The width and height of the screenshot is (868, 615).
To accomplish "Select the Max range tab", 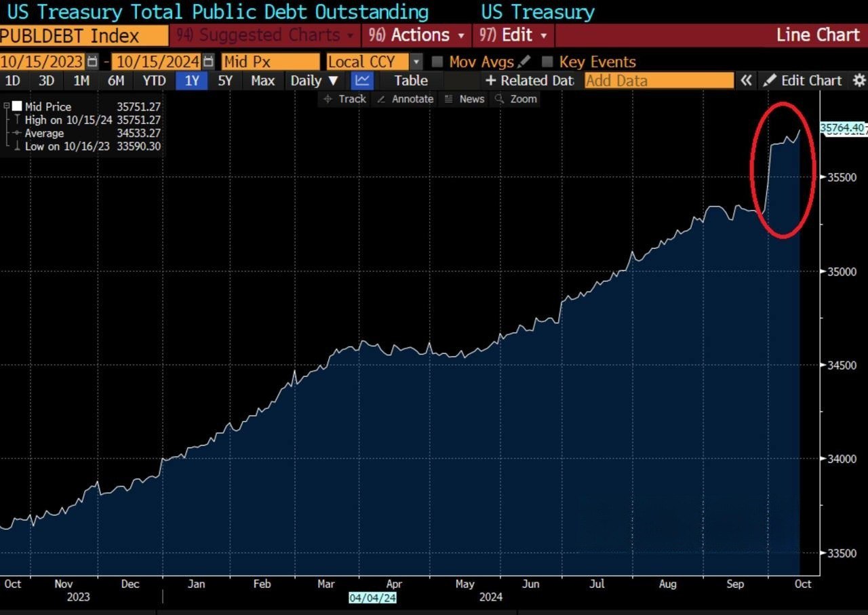I will [x=262, y=80].
